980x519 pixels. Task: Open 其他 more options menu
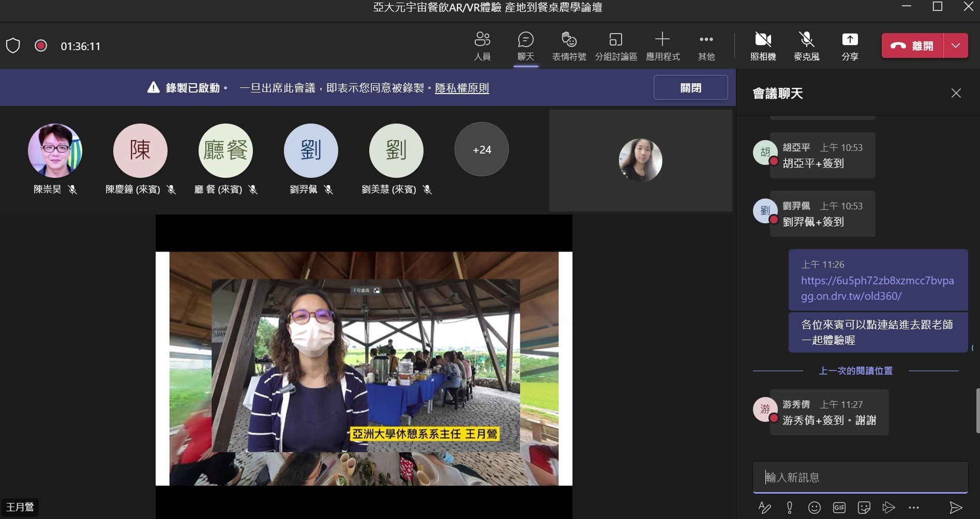[x=706, y=46]
